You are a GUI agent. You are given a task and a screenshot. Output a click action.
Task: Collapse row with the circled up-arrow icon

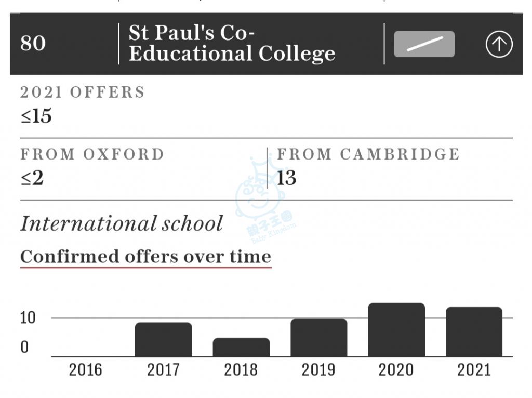(499, 44)
